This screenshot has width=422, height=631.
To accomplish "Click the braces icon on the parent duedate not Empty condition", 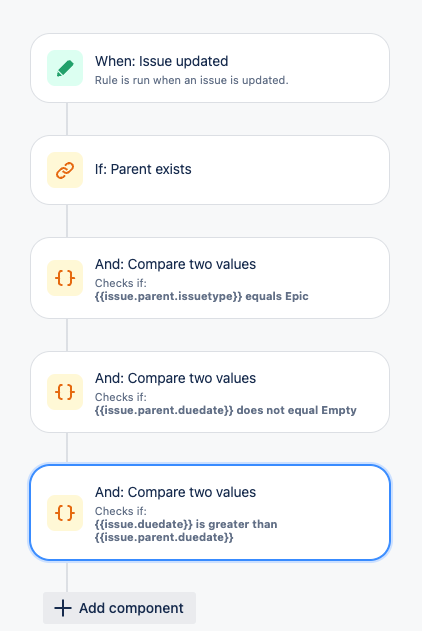I will coord(65,392).
